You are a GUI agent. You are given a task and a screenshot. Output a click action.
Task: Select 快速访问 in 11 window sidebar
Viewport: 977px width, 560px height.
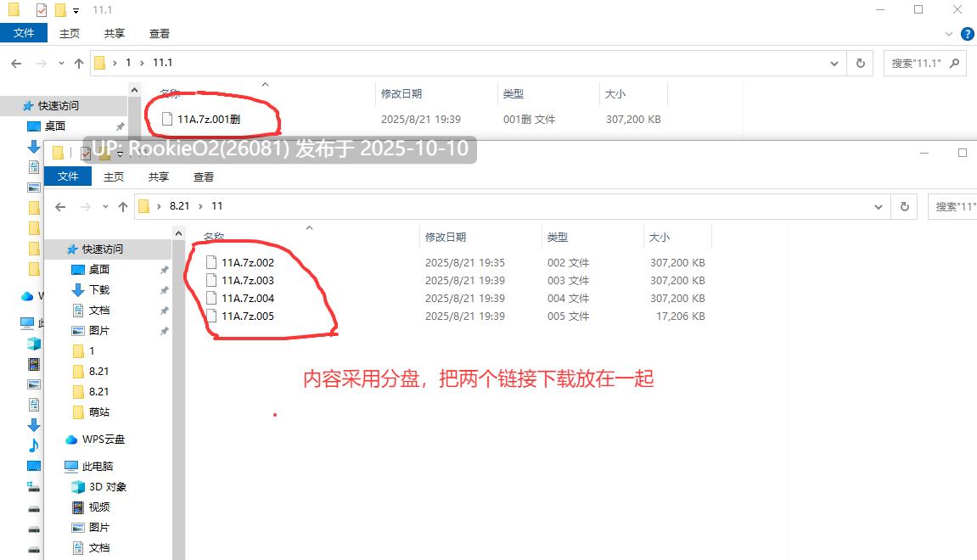[x=103, y=249]
